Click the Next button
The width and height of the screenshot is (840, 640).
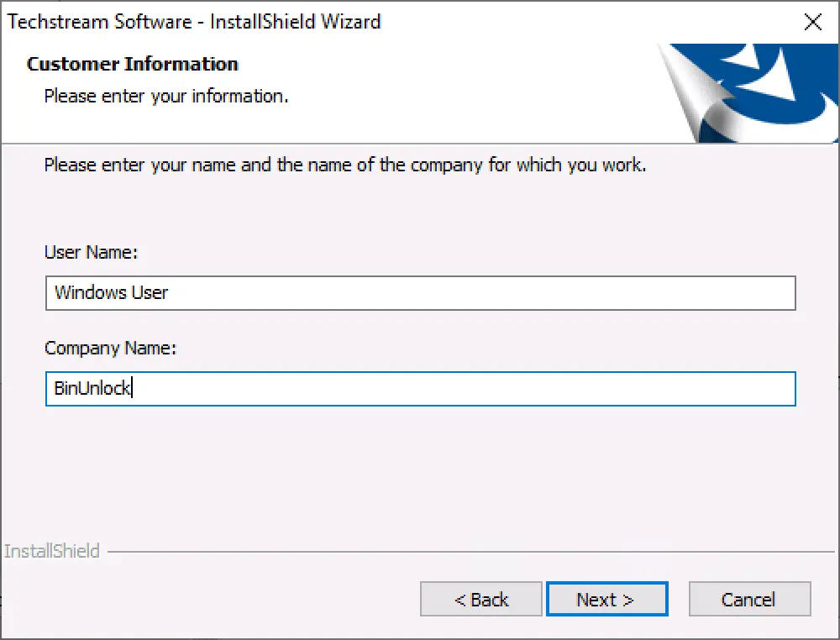[607, 599]
